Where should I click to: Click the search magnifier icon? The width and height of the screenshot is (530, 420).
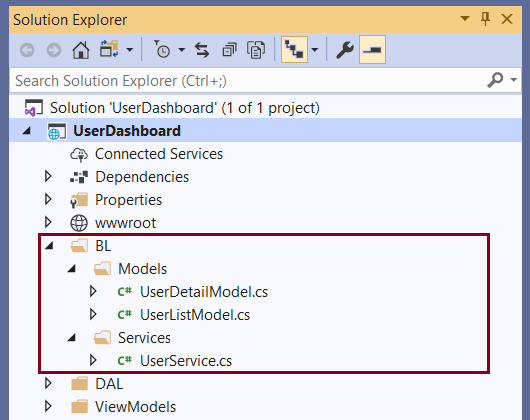pos(495,80)
